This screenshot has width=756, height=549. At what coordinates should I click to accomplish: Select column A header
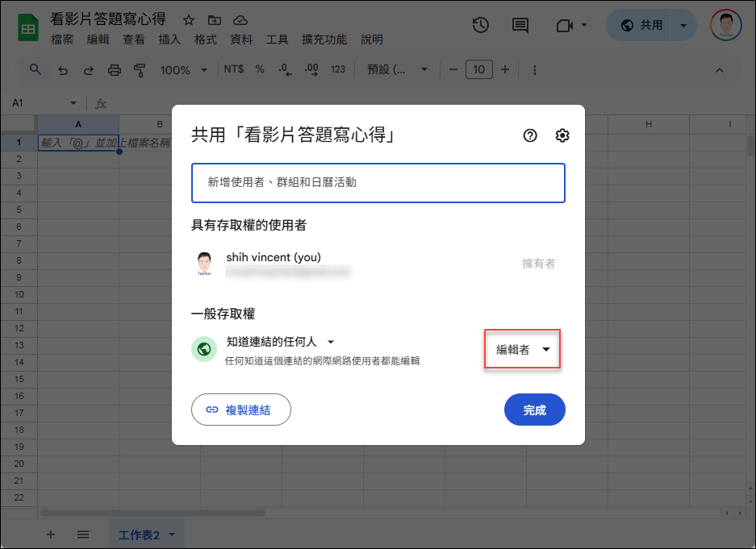78,124
